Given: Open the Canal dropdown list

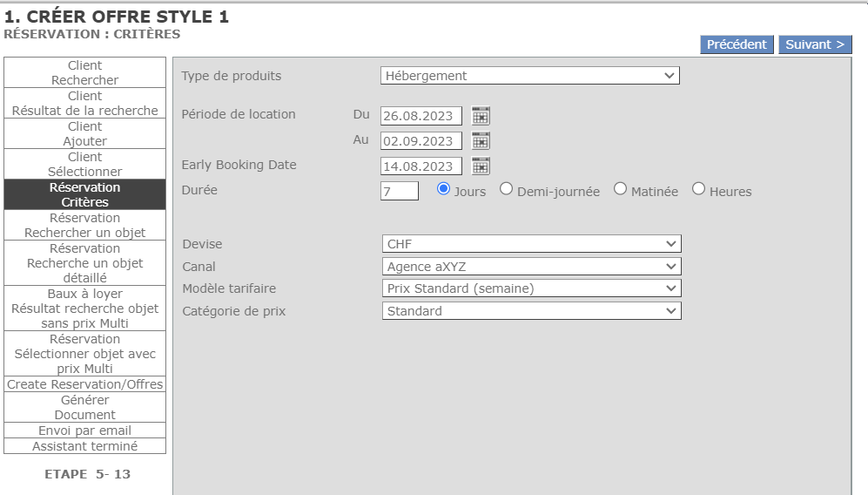Looking at the screenshot, I should tap(531, 267).
